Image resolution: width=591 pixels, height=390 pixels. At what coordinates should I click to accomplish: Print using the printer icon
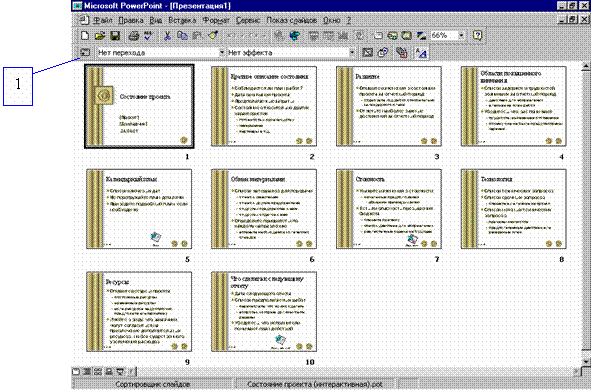tap(133, 36)
